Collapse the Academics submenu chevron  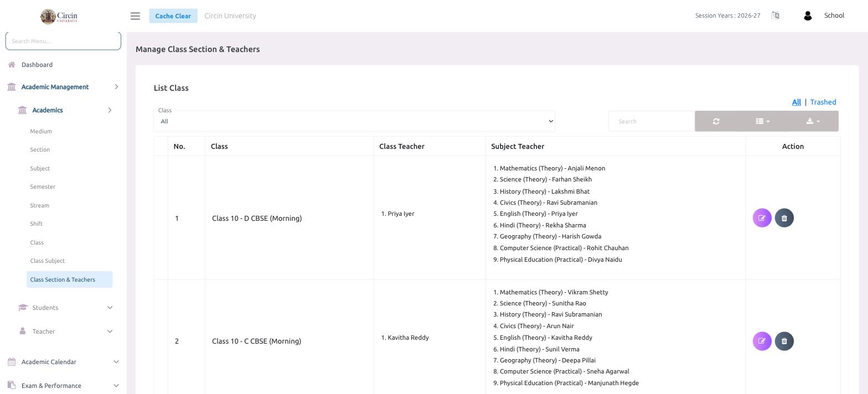click(x=110, y=110)
